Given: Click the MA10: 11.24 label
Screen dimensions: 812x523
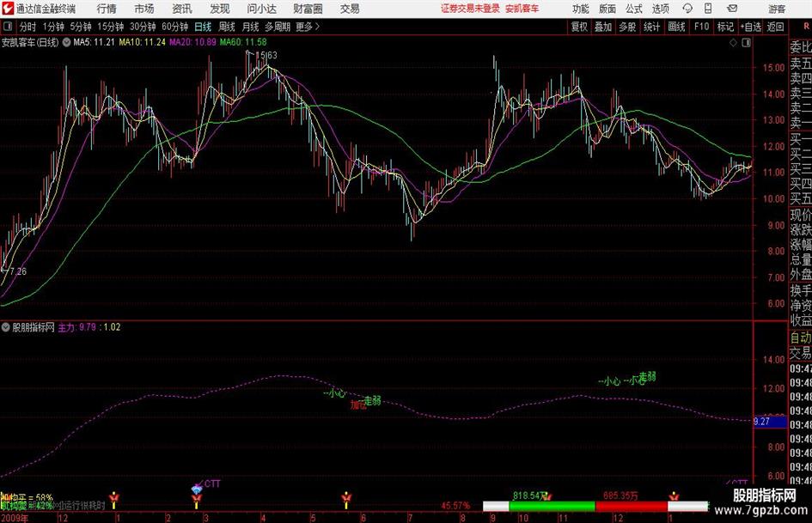Looking at the screenshot, I should (x=143, y=42).
